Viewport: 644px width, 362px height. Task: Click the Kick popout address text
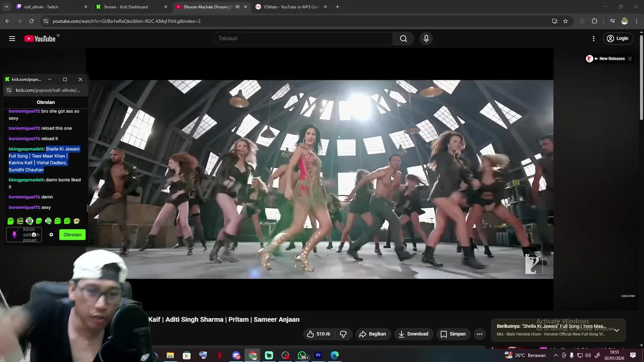pyautogui.click(x=48, y=90)
